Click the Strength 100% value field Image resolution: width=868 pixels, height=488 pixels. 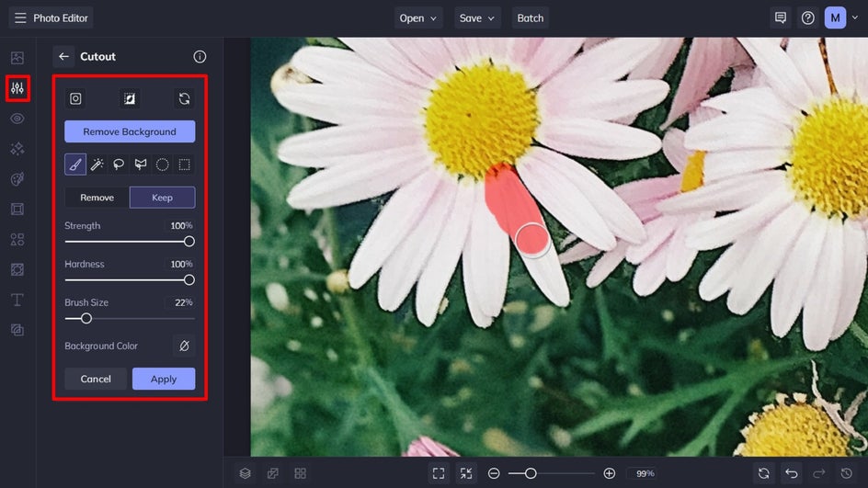click(x=180, y=226)
